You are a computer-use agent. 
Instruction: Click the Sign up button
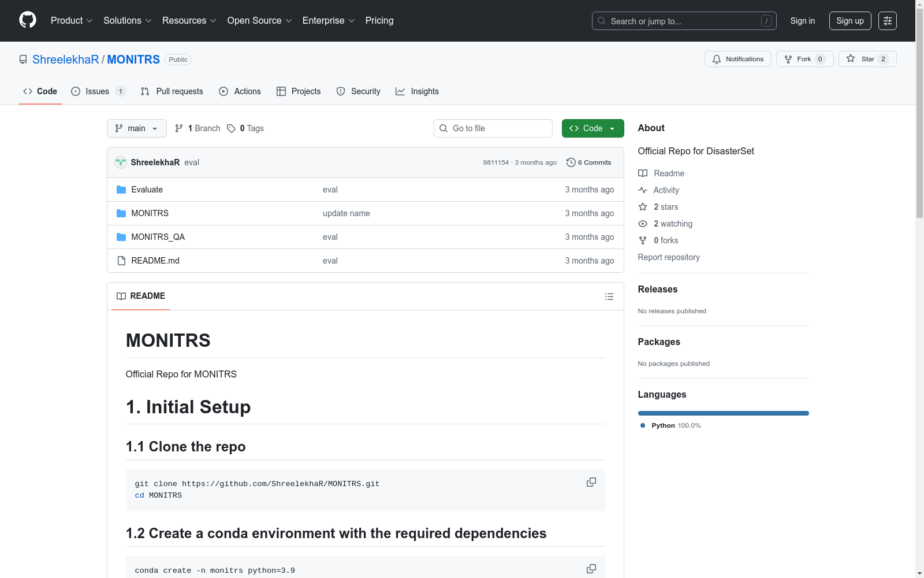(x=850, y=21)
